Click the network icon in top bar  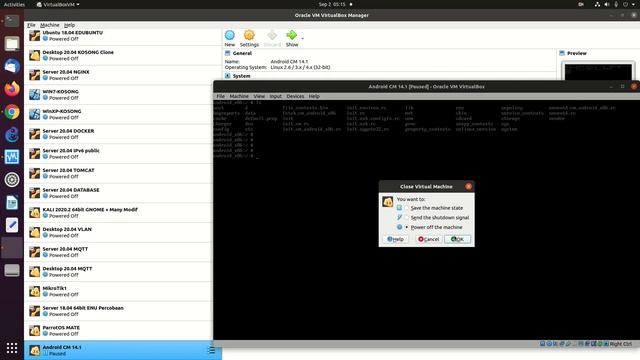[x=597, y=4]
